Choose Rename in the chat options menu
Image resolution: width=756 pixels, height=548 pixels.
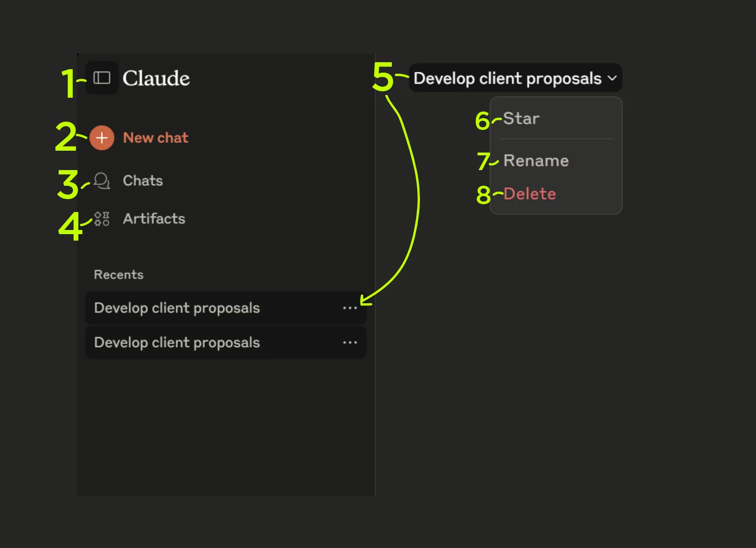(536, 161)
